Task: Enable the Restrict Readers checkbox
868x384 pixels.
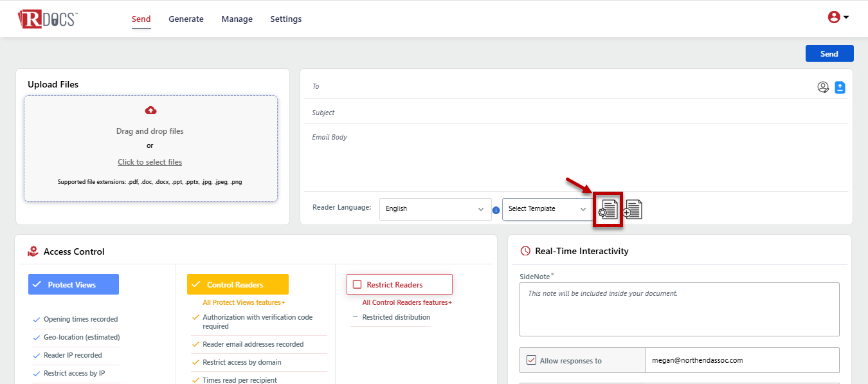Action: tap(358, 284)
